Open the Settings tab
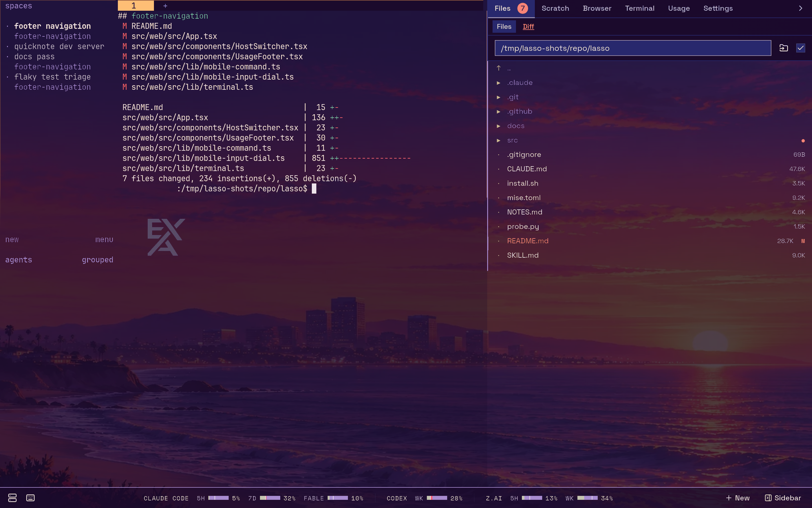The width and height of the screenshot is (812, 508). [x=718, y=8]
